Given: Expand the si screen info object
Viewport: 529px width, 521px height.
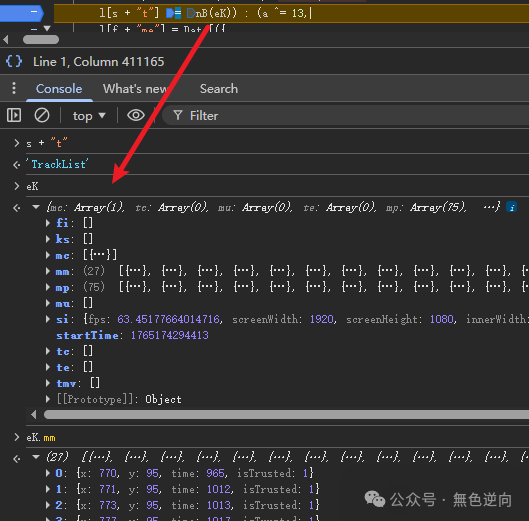Looking at the screenshot, I should [48, 319].
